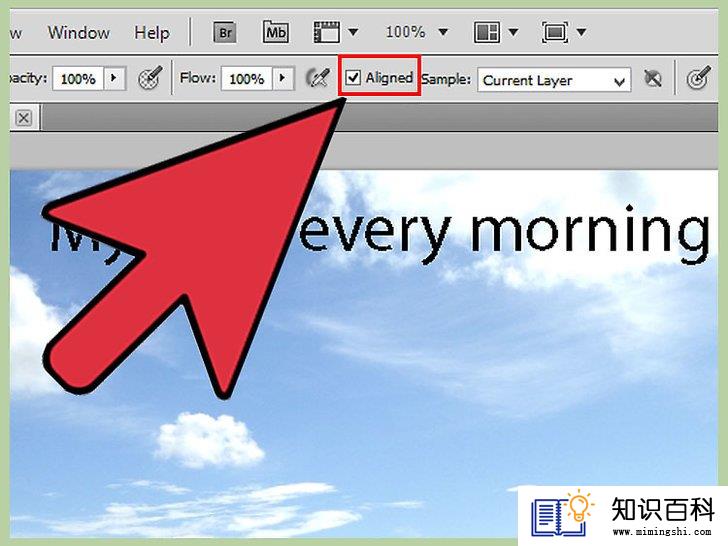728x546 pixels.
Task: Toggle tablet pressure for opacity icon
Action: tap(150, 78)
